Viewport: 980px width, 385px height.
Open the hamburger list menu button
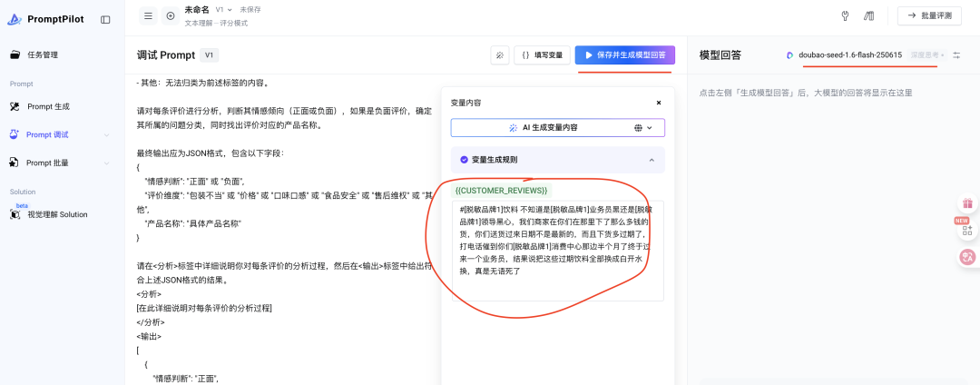148,15
